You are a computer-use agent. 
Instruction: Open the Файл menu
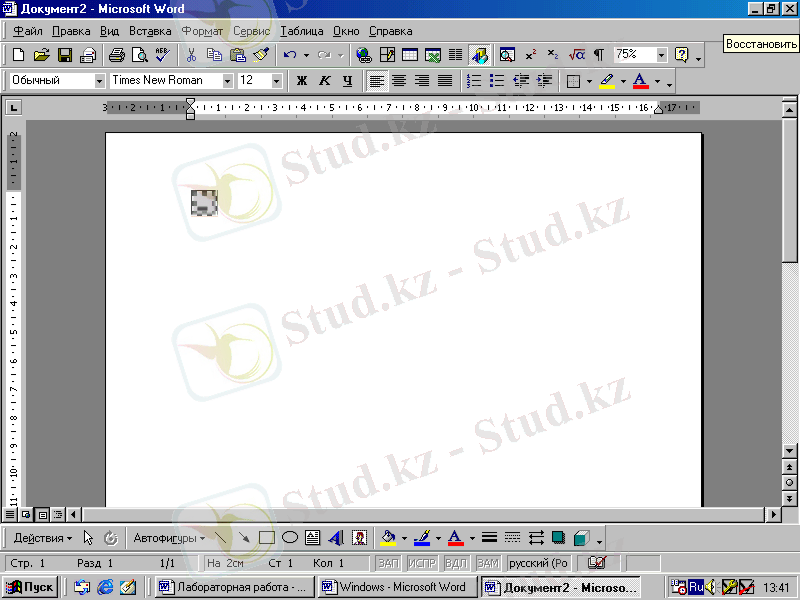[28, 31]
